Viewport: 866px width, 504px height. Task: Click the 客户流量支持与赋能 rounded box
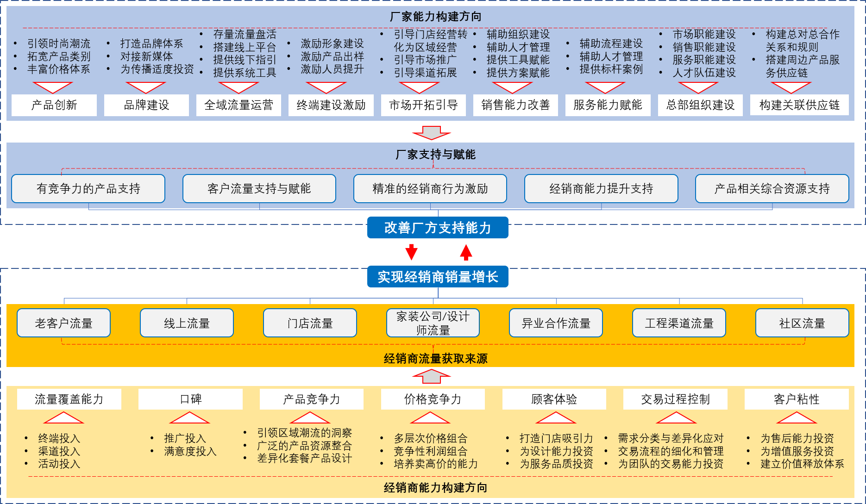tap(259, 188)
